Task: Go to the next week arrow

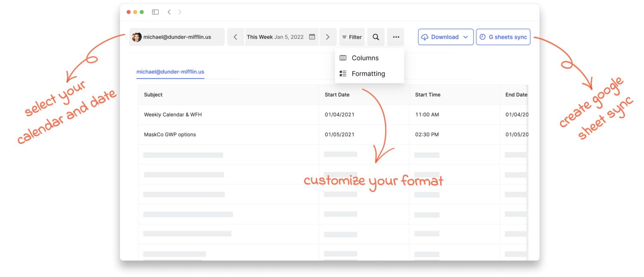Action: [327, 37]
